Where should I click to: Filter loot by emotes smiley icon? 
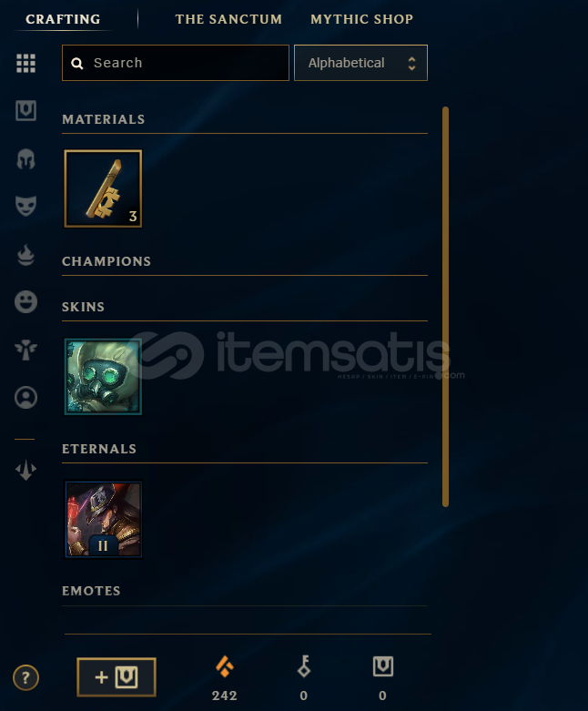tap(25, 301)
